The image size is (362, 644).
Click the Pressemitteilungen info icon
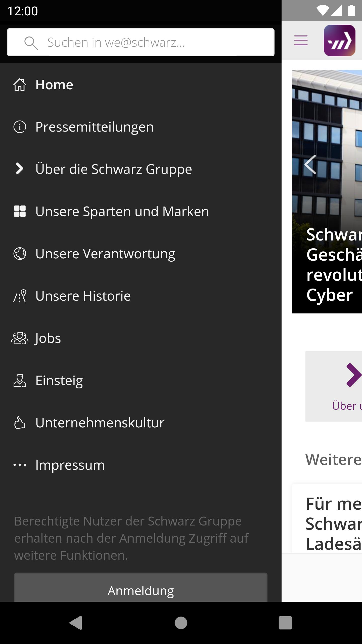pos(20,127)
